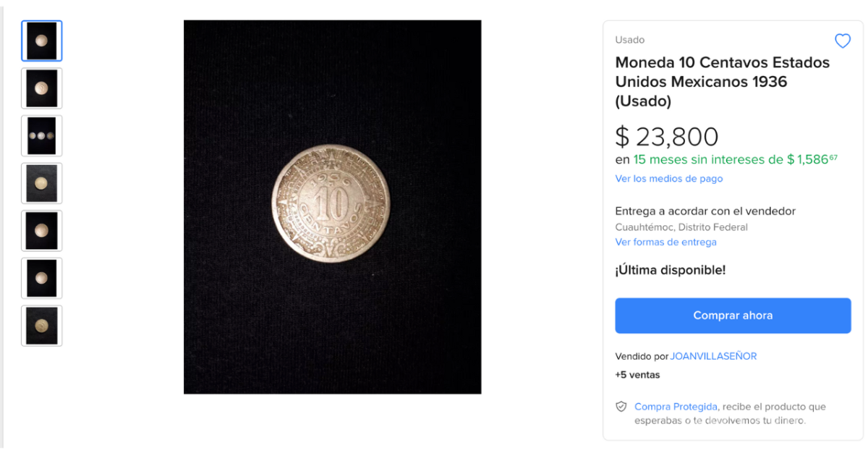
Task: Click the 'Usado' condition label at top
Action: click(x=629, y=40)
